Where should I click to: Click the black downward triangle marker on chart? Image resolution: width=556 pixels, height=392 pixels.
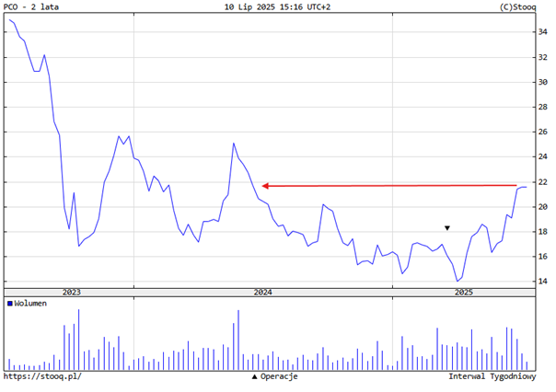(447, 228)
